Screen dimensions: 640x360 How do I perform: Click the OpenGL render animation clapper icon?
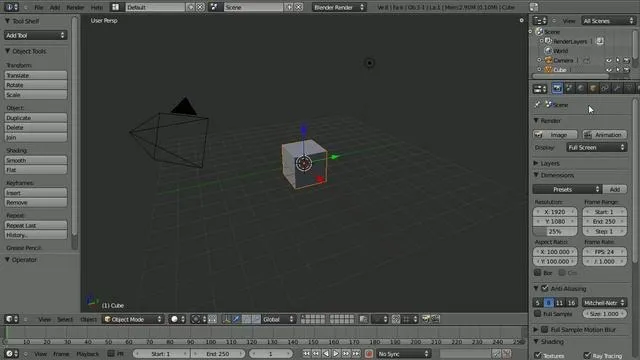coord(436,319)
